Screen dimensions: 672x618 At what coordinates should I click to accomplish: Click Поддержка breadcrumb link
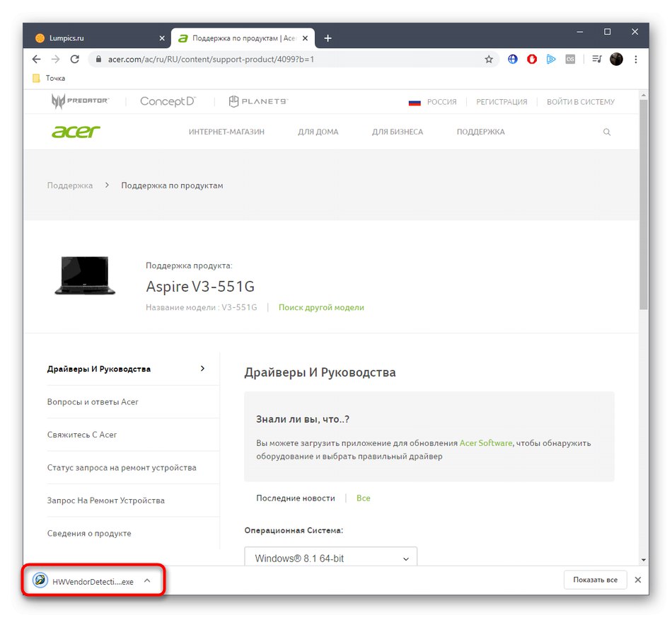(x=70, y=185)
